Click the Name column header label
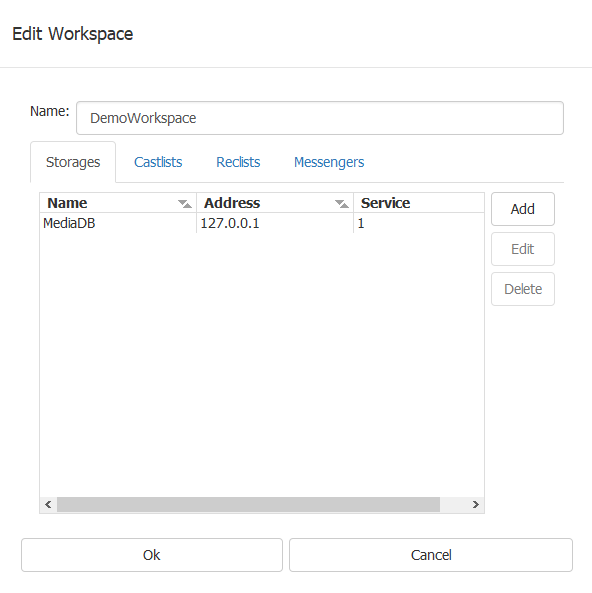This screenshot has width=592, height=593. pyautogui.click(x=67, y=203)
